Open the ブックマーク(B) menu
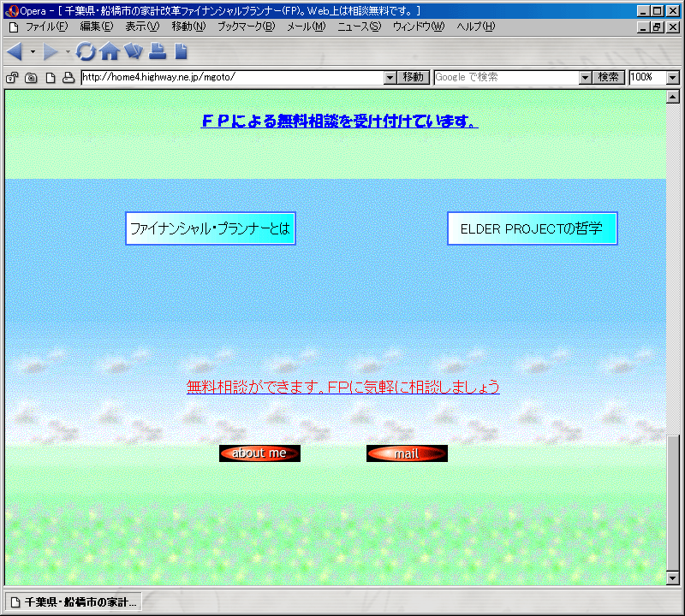The image size is (685, 616). 247,27
